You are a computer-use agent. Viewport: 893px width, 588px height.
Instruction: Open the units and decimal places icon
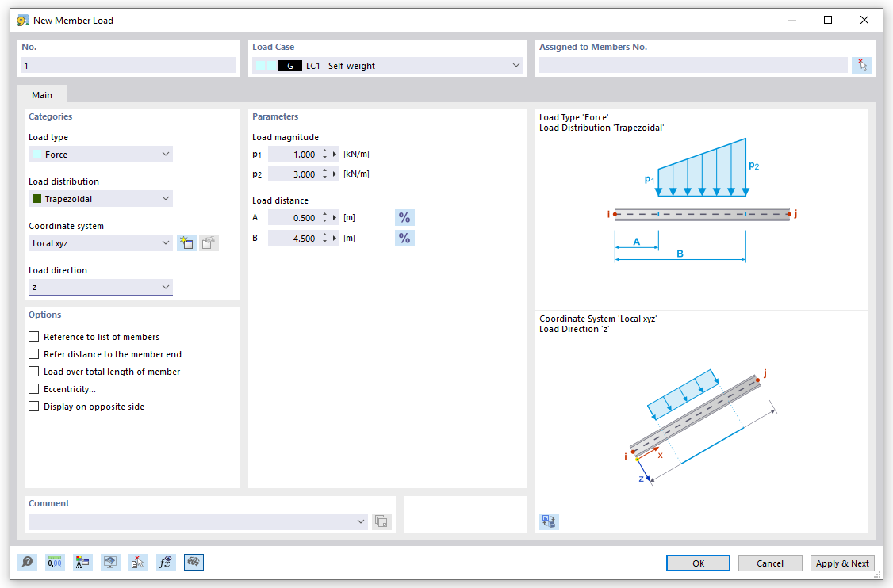pyautogui.click(x=55, y=563)
